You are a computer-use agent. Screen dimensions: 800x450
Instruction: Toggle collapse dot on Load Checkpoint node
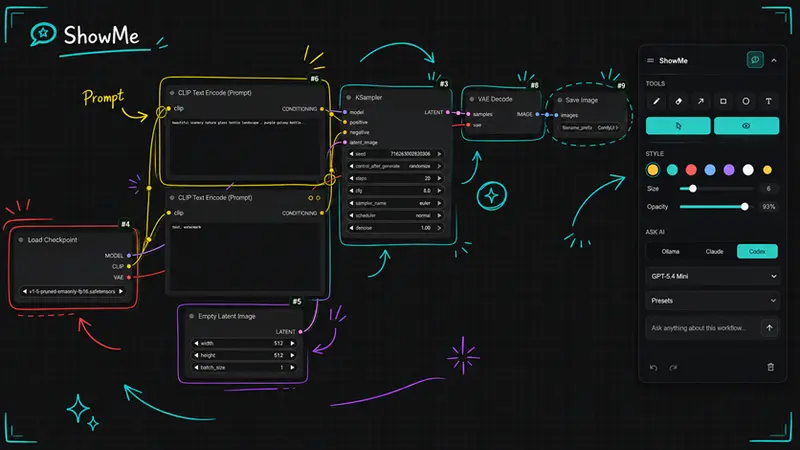tap(21, 240)
